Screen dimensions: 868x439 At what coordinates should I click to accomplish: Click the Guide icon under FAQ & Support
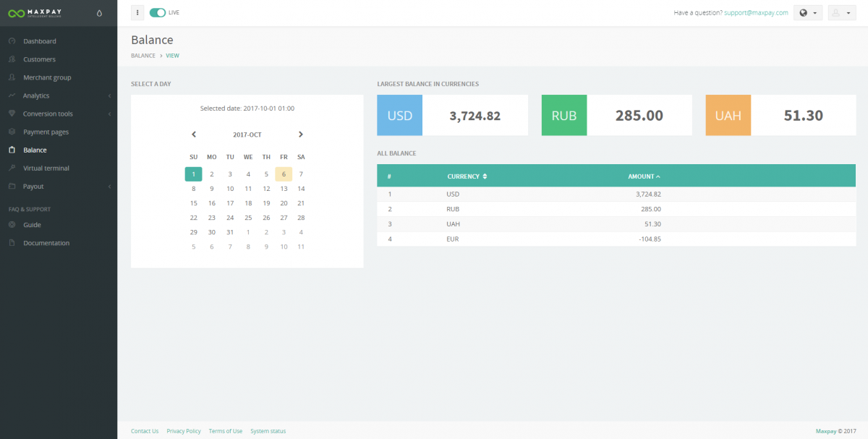pyautogui.click(x=13, y=224)
